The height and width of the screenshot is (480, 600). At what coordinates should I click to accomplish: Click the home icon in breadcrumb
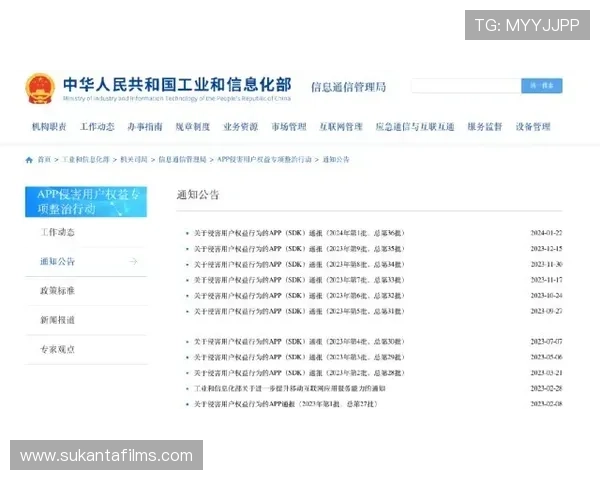29,160
